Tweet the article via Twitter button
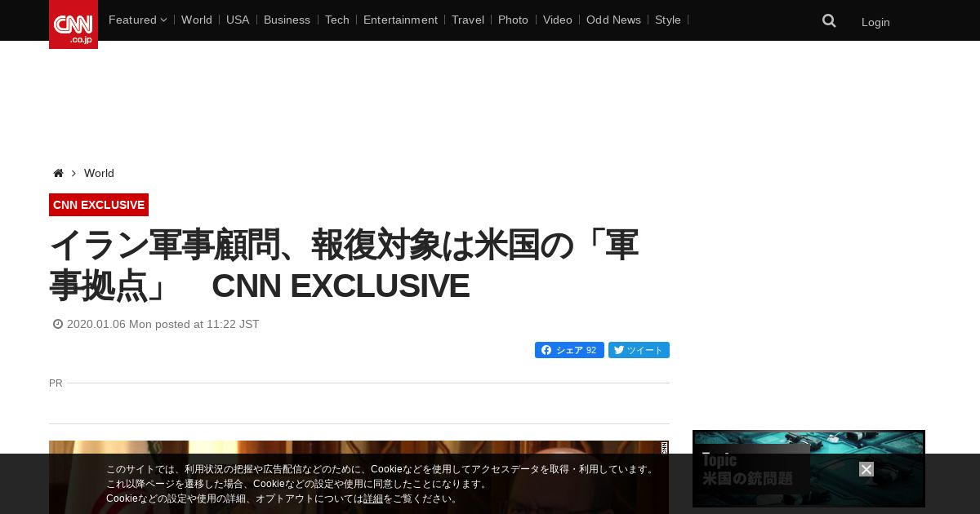This screenshot has width=980, height=514. [x=639, y=350]
